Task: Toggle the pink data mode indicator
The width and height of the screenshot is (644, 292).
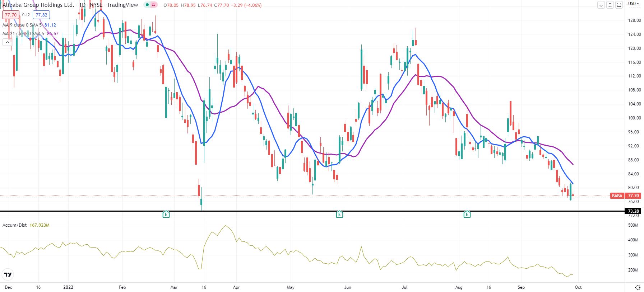Action: point(154,5)
